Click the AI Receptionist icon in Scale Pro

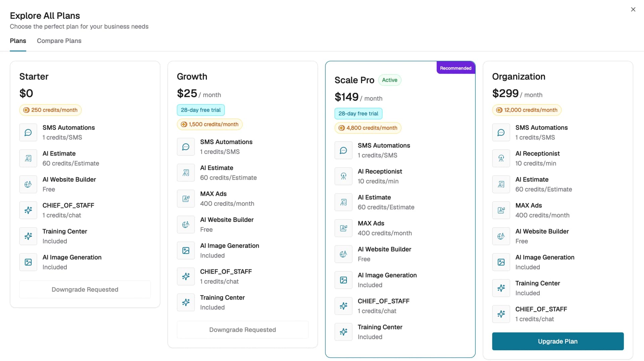click(343, 176)
